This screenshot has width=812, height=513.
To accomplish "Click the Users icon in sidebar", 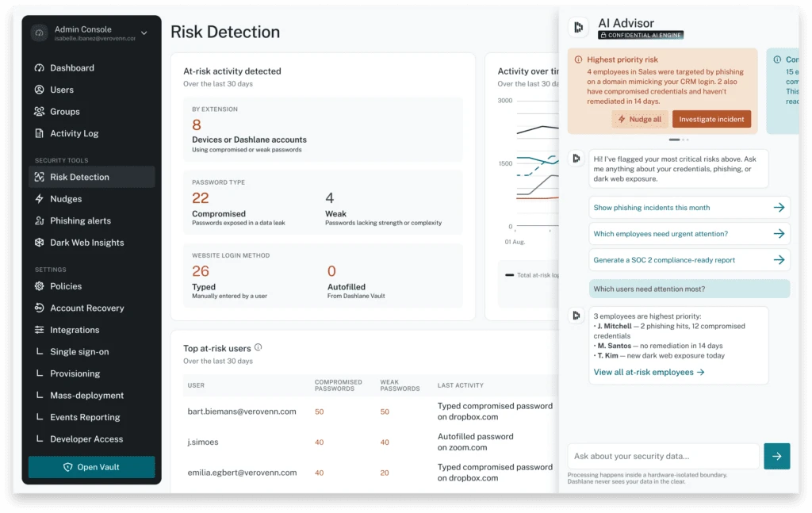I will tap(40, 90).
